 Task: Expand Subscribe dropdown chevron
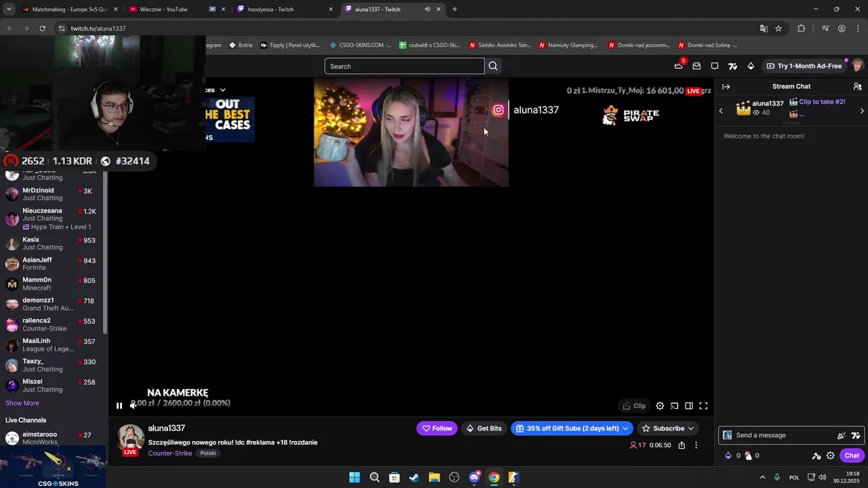tap(691, 428)
